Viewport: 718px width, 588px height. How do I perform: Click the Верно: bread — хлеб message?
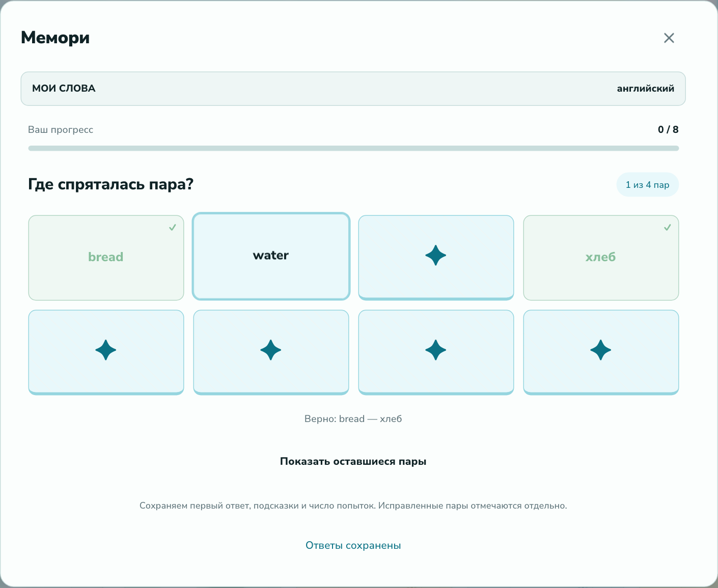click(353, 419)
